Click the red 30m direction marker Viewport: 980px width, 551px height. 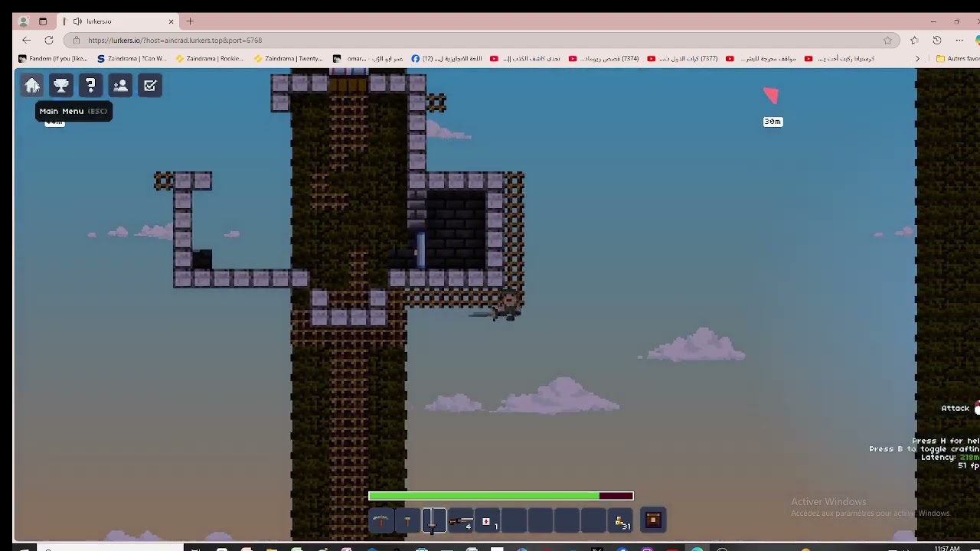click(x=772, y=96)
